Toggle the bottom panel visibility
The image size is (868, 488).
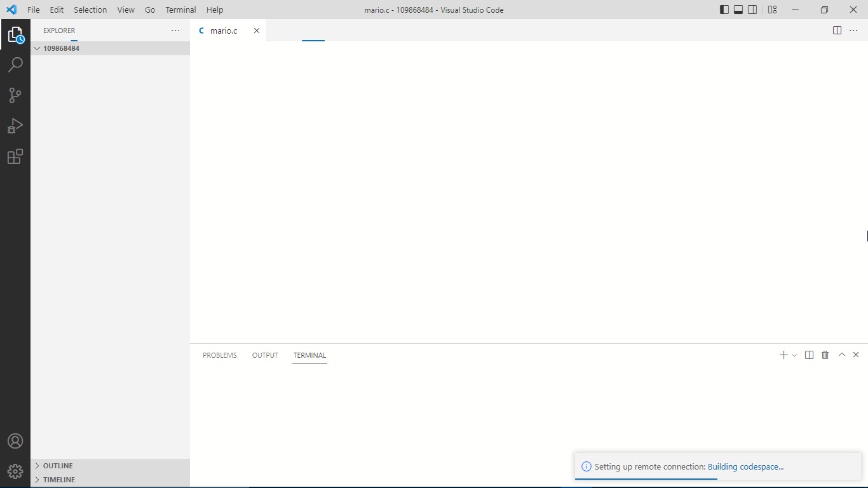pos(738,10)
